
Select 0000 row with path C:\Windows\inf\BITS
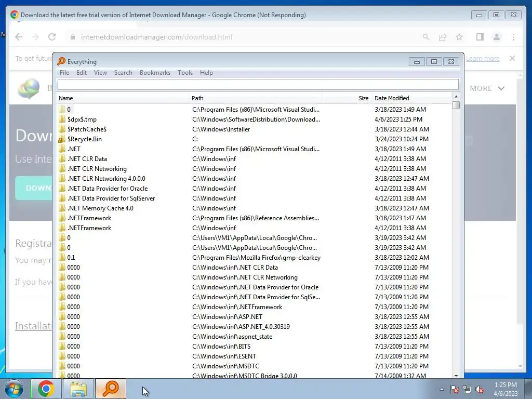pyautogui.click(x=73, y=346)
